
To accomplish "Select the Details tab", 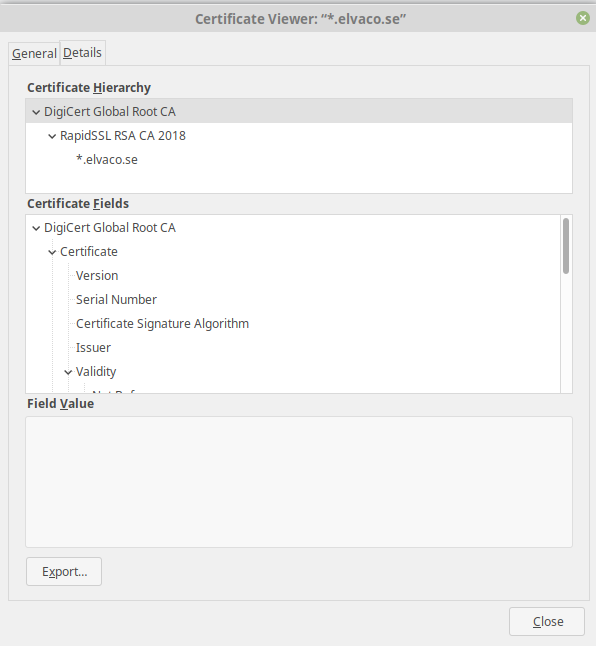I will (x=82, y=53).
